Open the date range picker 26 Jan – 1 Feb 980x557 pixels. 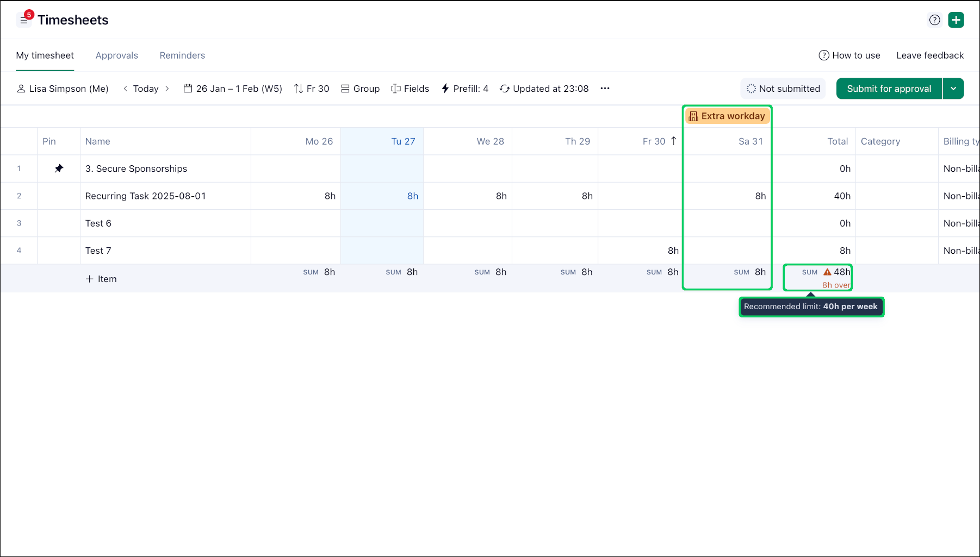pyautogui.click(x=233, y=89)
